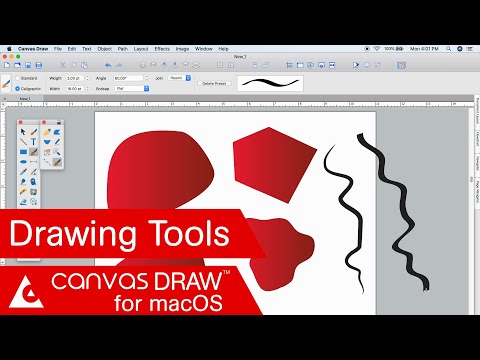This screenshot has width=480, height=360.
Task: Open the Text menu
Action: (87, 49)
